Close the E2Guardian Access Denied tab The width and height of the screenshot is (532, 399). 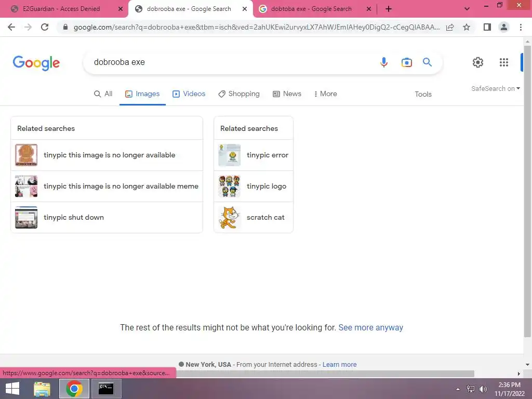click(121, 9)
